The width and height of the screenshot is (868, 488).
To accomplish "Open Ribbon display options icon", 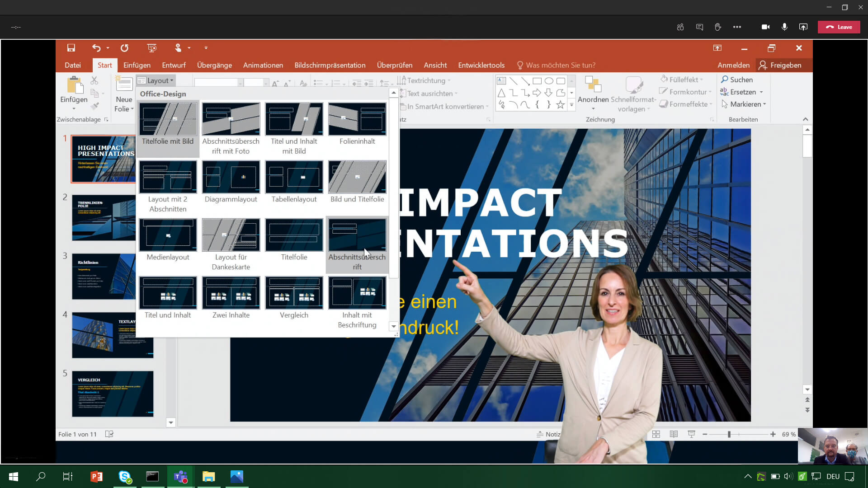I will click(x=717, y=48).
